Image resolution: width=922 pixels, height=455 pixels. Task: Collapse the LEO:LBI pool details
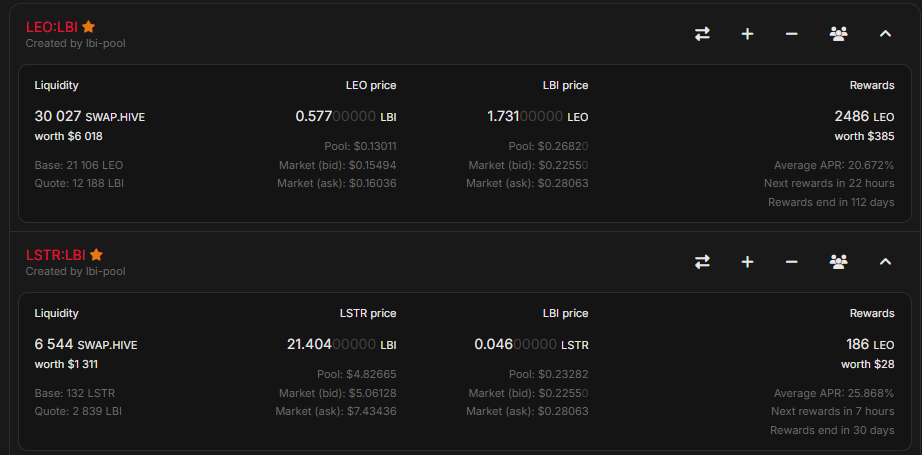pos(885,34)
